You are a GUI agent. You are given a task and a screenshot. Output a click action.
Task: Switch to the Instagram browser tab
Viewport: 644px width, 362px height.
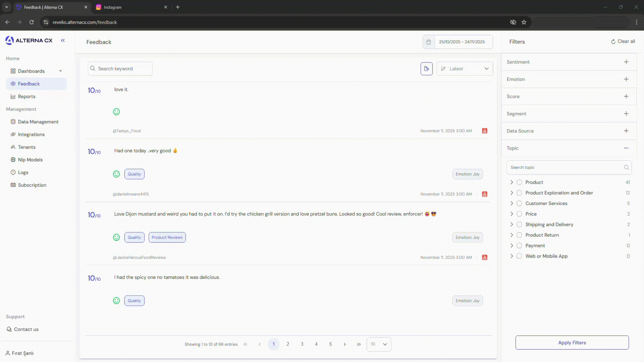tap(131, 7)
